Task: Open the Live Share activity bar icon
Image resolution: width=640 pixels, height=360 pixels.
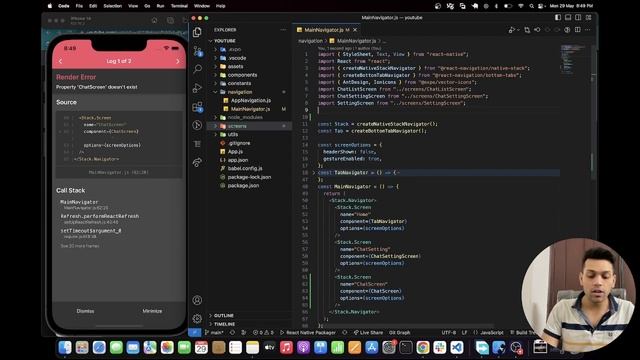Action: (197, 162)
